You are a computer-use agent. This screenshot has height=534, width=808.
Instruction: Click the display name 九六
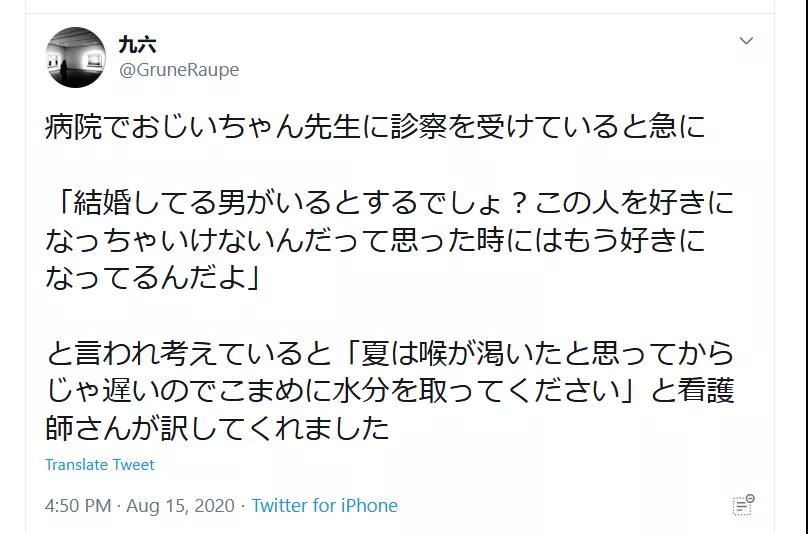pos(138,45)
